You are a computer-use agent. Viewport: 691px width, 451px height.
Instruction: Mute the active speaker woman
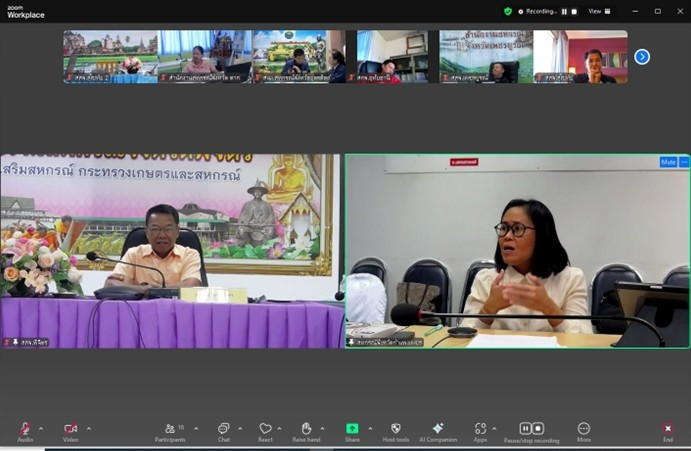coord(668,162)
